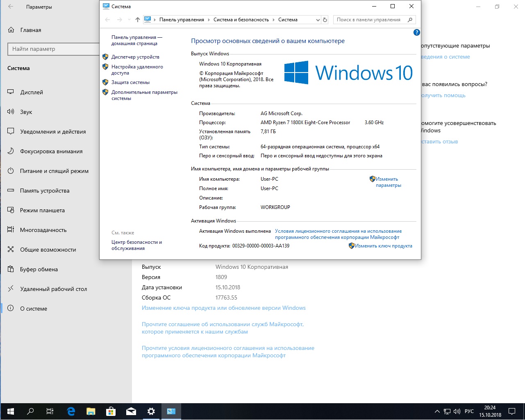This screenshot has height=420, width=525.
Task: Click the back arrow in System window
Action: [108, 20]
